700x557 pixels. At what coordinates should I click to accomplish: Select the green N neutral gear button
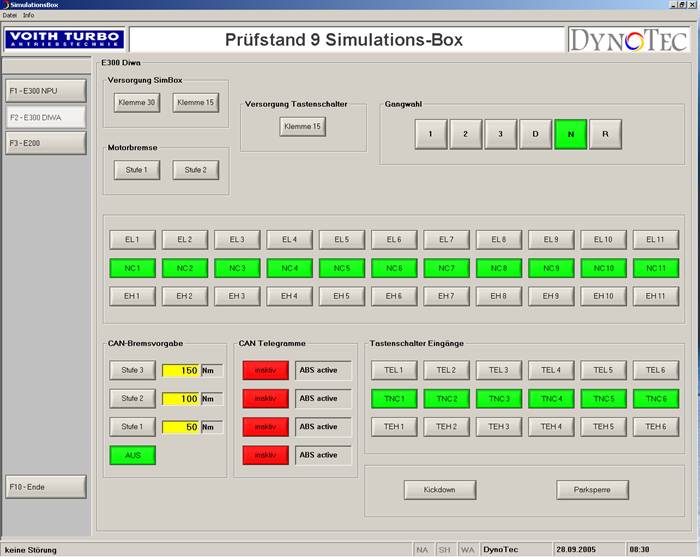pos(570,134)
